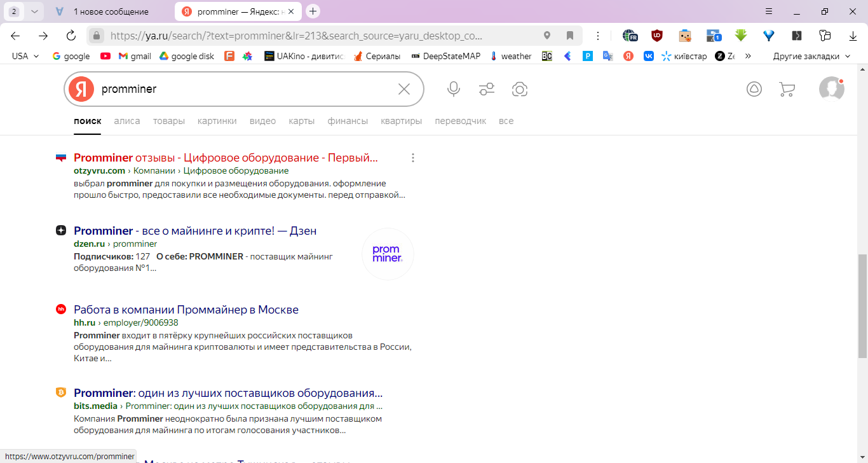Image resolution: width=868 pixels, height=463 pixels.
Task: Open search filter settings icon
Action: (x=487, y=89)
